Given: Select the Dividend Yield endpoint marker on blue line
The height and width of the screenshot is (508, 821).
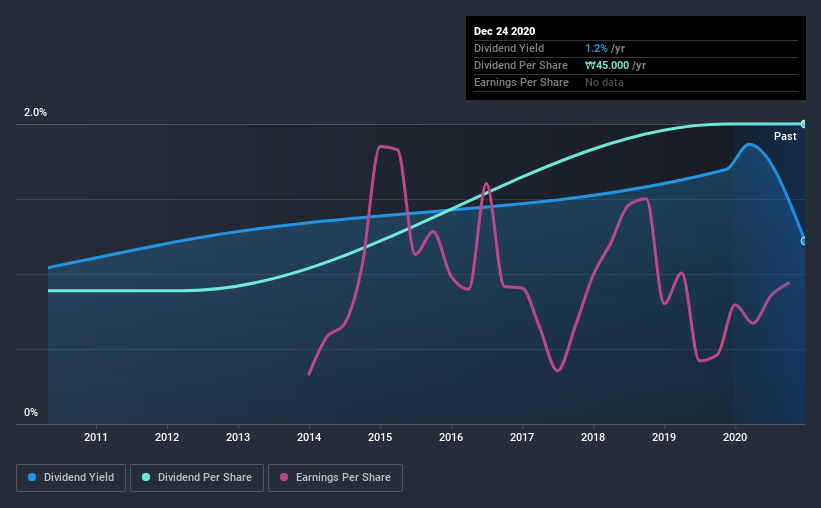Looking at the screenshot, I should [803, 241].
